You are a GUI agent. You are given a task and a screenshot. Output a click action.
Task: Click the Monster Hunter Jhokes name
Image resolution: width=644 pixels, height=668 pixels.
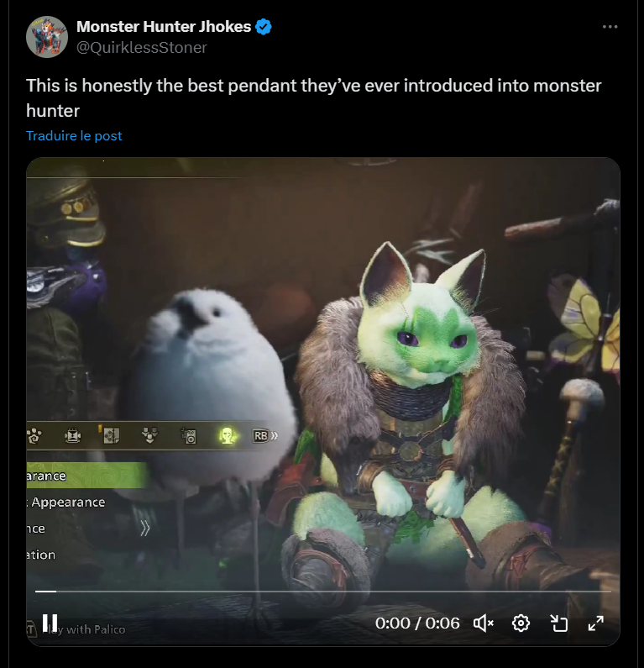(164, 27)
